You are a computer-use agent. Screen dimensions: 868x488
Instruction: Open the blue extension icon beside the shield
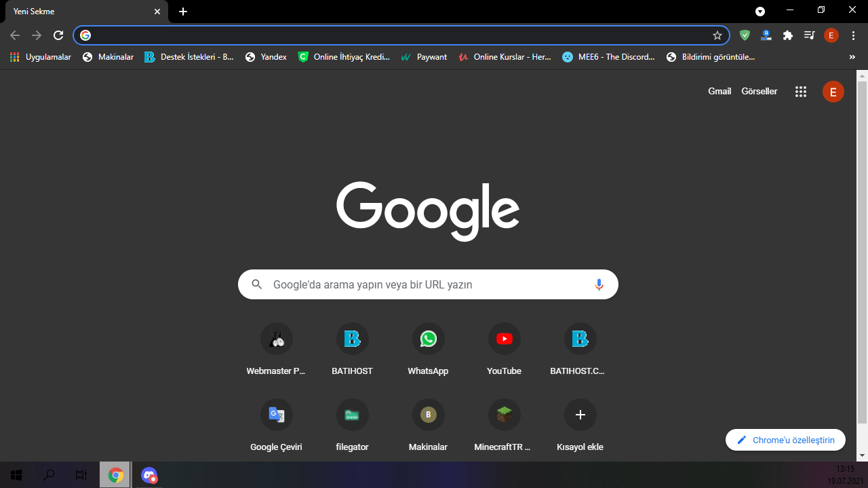(766, 35)
